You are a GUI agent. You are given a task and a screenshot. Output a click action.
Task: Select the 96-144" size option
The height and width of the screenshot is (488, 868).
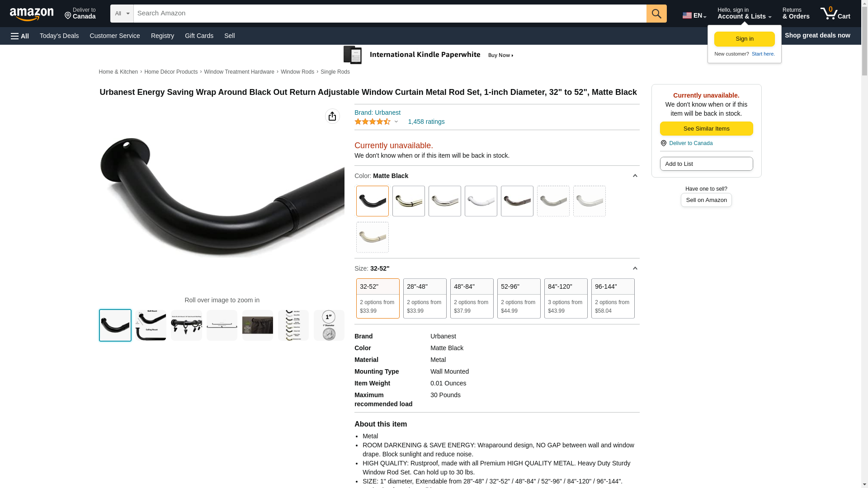tap(613, 298)
